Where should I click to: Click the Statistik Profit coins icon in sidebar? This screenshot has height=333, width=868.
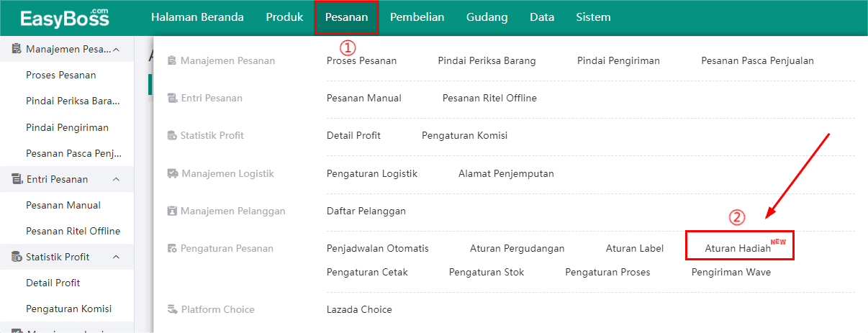coord(17,257)
